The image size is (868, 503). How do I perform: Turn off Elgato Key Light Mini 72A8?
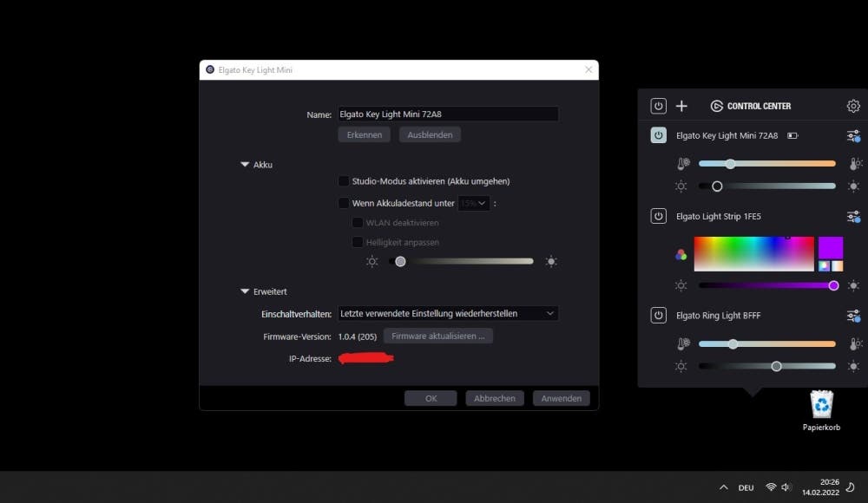click(658, 135)
